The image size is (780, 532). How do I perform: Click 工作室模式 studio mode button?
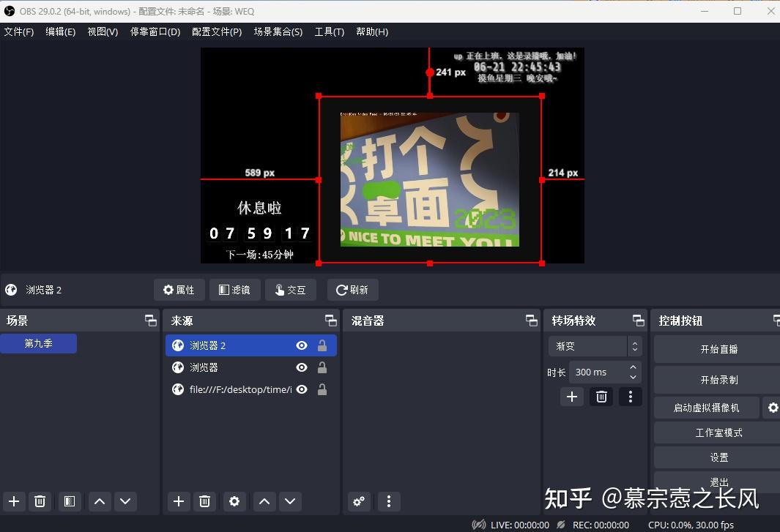coord(718,432)
